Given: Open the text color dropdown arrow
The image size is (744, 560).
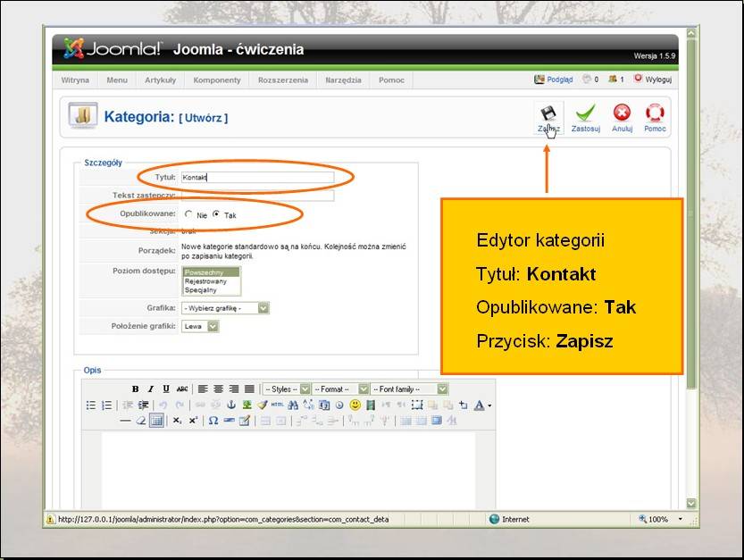Looking at the screenshot, I should tap(489, 405).
